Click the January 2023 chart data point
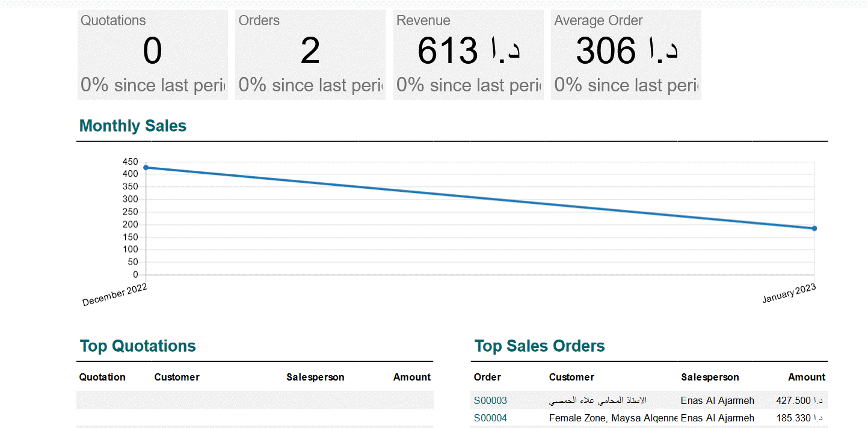This screenshot has height=428, width=868. coord(814,228)
